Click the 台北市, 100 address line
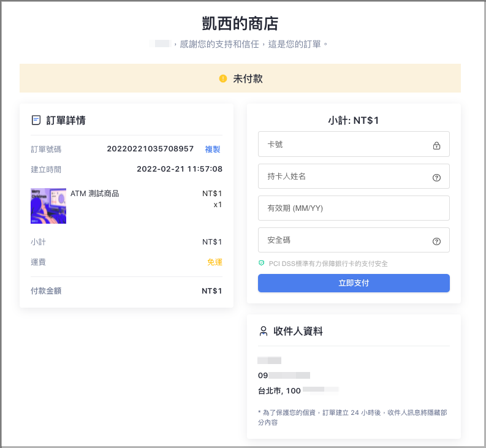 279,390
